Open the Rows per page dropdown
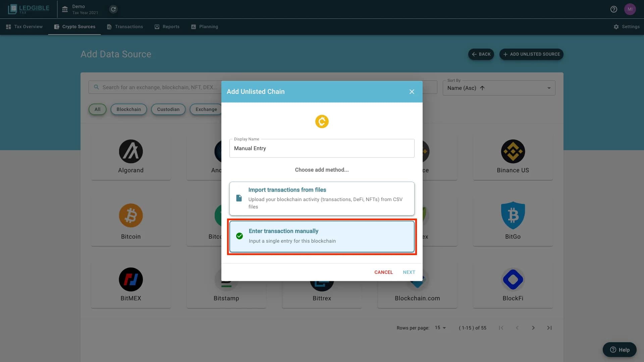The height and width of the screenshot is (362, 644). pos(440,328)
